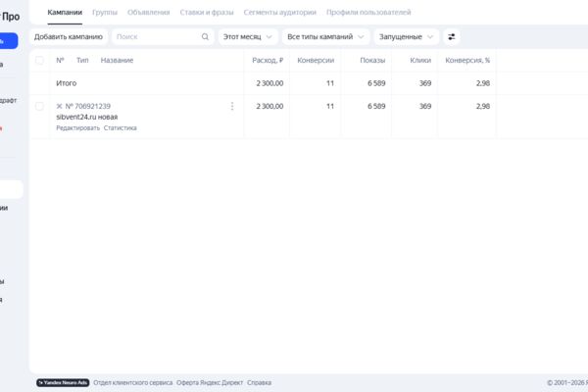
Task: Click the Добавить кампанию button
Action: (69, 37)
